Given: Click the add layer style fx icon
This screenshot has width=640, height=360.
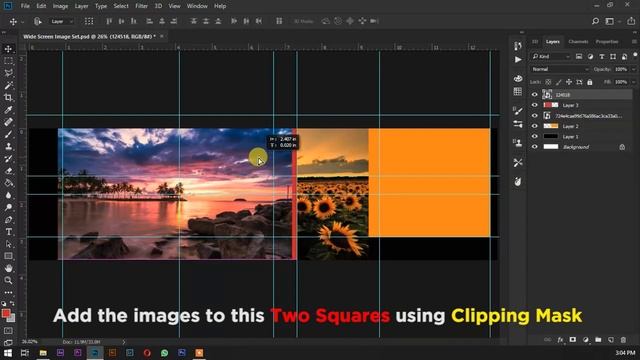Looking at the screenshot, I should [x=560, y=340].
